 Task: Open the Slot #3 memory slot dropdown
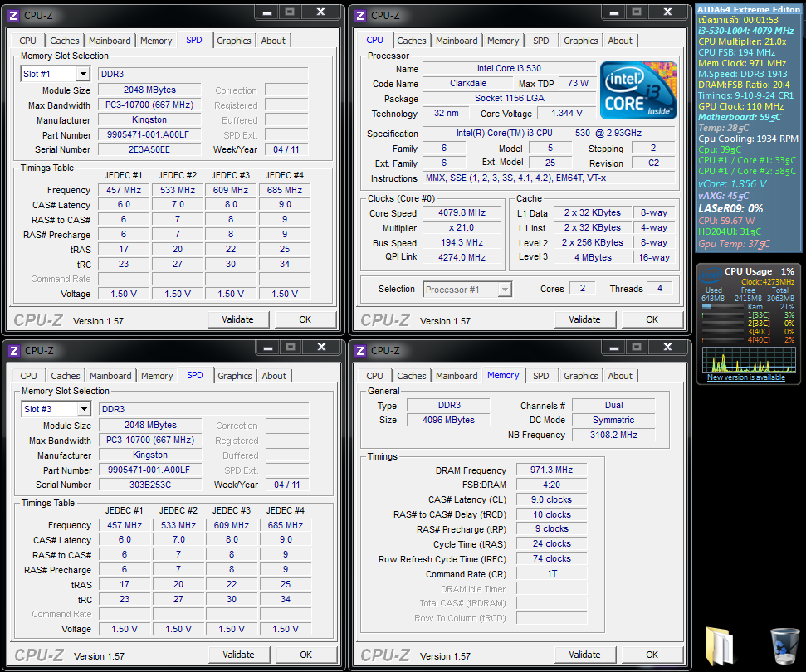tap(84, 409)
